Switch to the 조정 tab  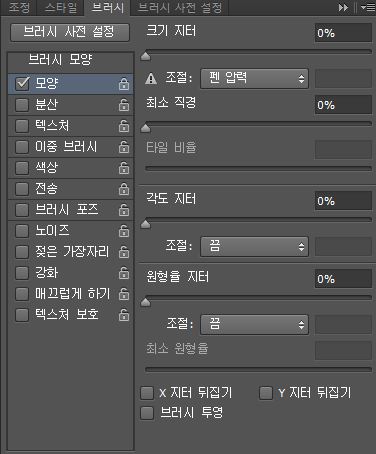point(19,8)
